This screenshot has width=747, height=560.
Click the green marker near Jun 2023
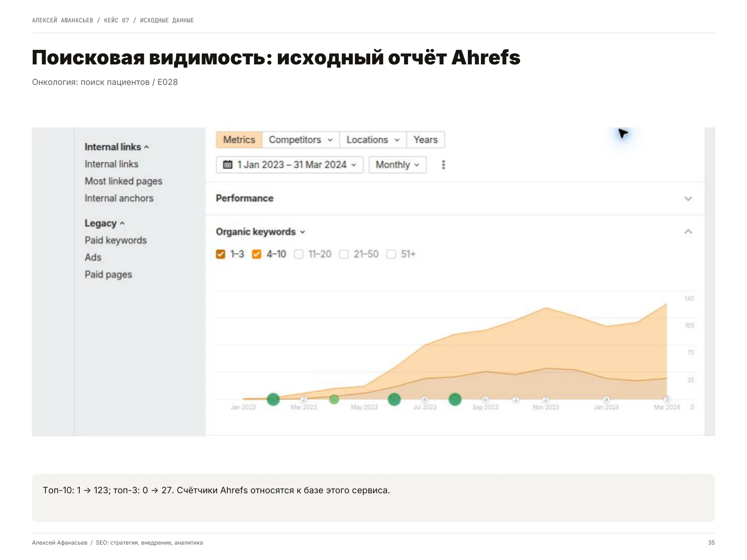click(x=395, y=399)
